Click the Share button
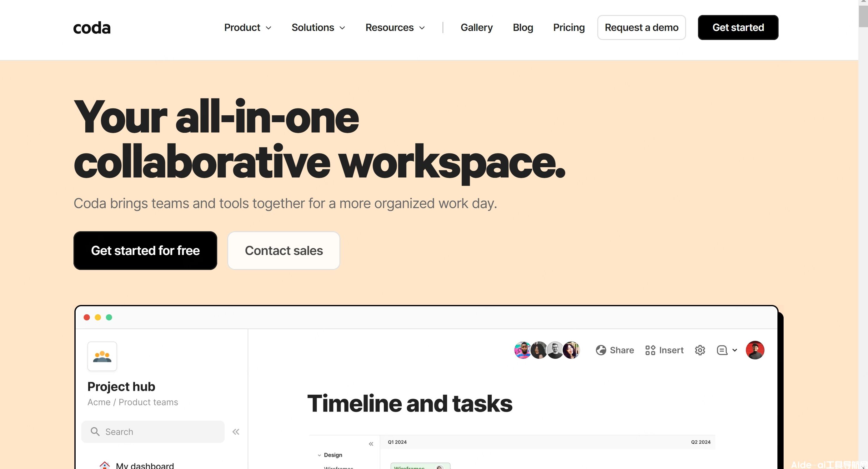The width and height of the screenshot is (868, 469). [x=615, y=350]
